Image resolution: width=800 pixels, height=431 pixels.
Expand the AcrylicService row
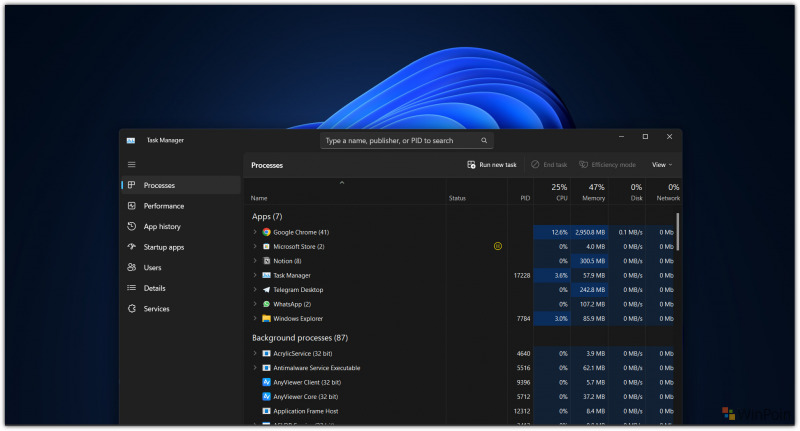255,353
